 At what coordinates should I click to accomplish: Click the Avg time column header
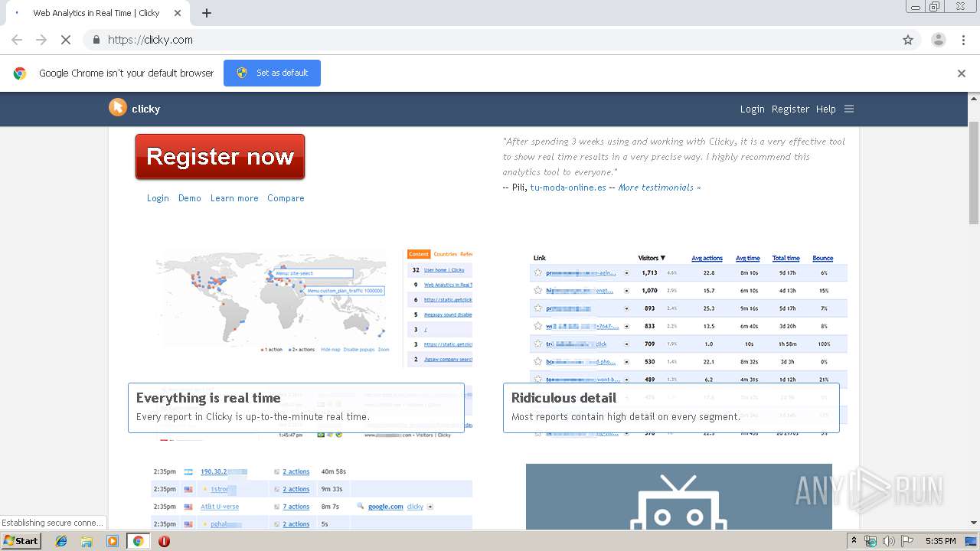click(748, 258)
